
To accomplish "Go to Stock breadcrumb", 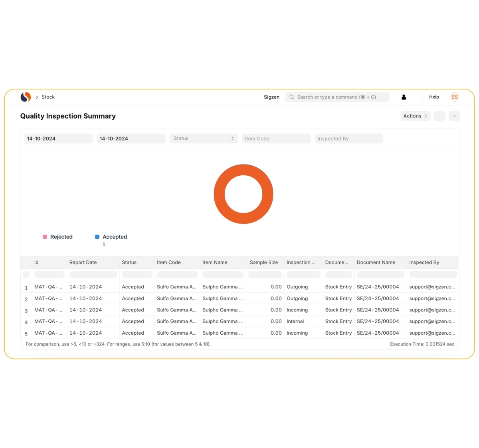I will pyautogui.click(x=48, y=97).
